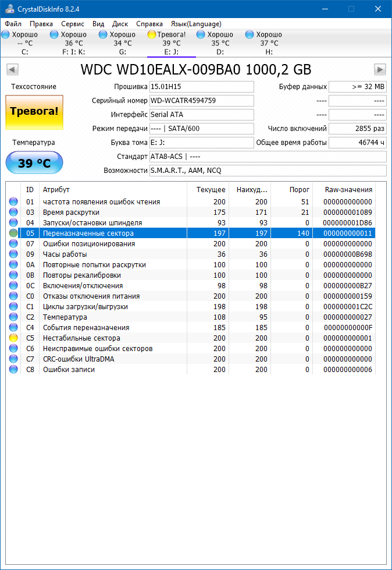Click the firmware field 15.01H15

[202, 87]
